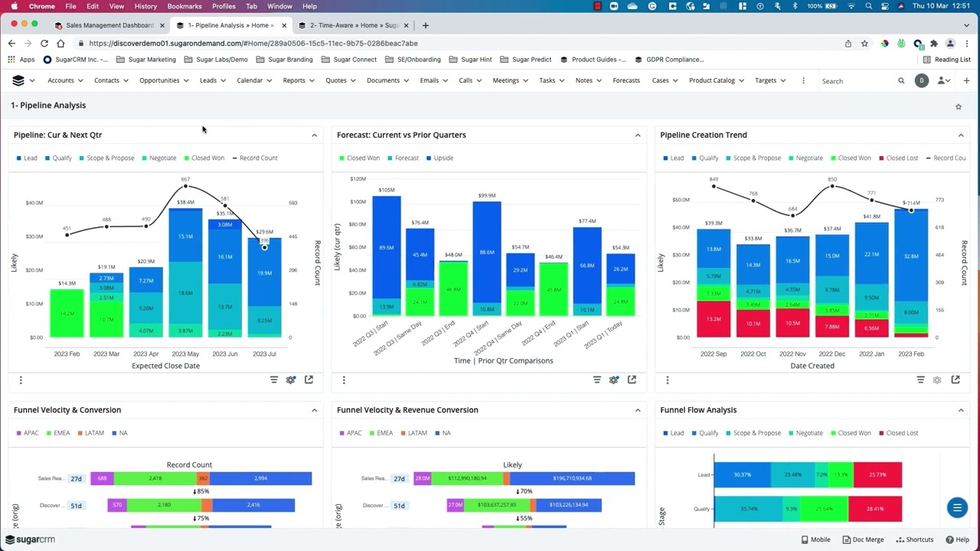Open data list icon of Forecast chart
Screen dimensions: 980x551
pyautogui.click(x=596, y=380)
